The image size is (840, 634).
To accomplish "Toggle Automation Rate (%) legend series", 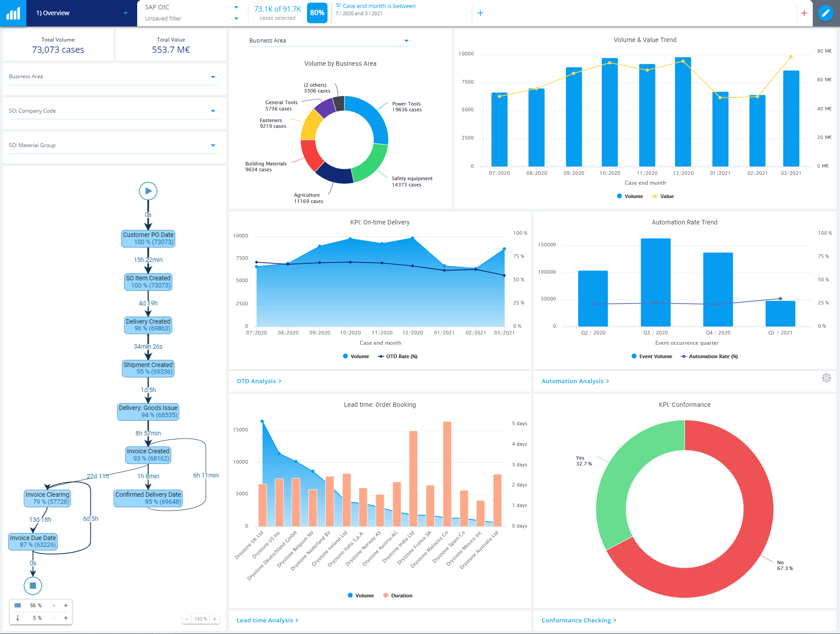I will 709,356.
